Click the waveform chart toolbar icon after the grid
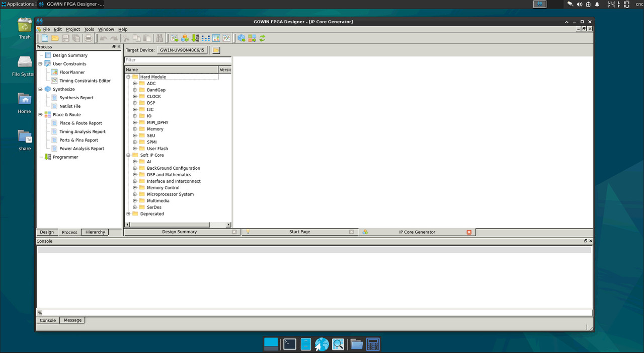This screenshot has width=644, height=353. click(226, 38)
